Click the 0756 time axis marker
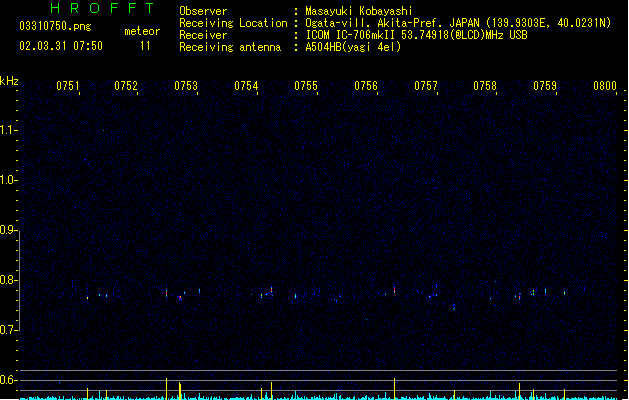This screenshot has height=400, width=629. [x=366, y=86]
